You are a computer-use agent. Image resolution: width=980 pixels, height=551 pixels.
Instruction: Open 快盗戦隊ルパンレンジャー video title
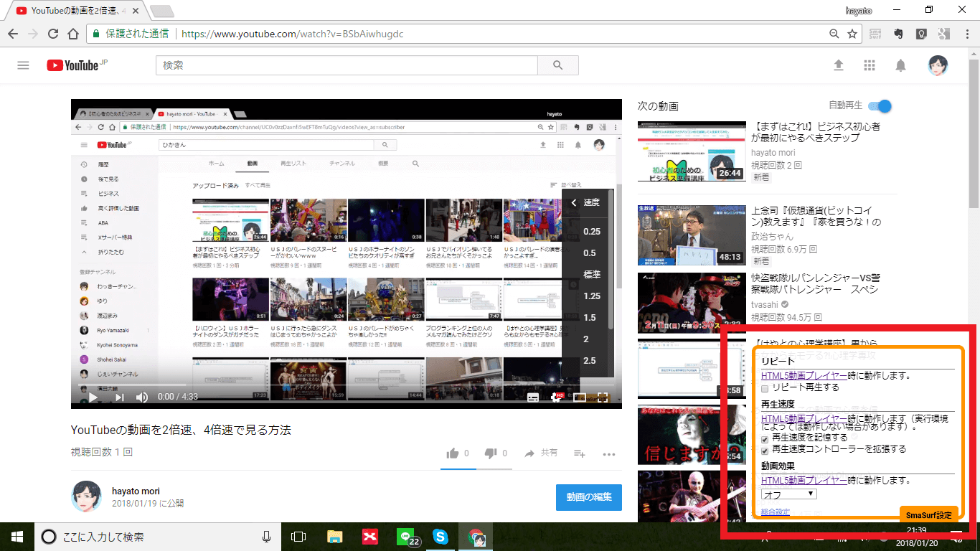click(816, 284)
